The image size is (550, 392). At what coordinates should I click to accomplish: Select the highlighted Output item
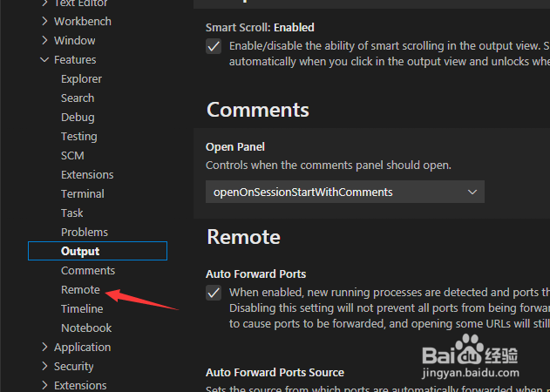(98, 251)
